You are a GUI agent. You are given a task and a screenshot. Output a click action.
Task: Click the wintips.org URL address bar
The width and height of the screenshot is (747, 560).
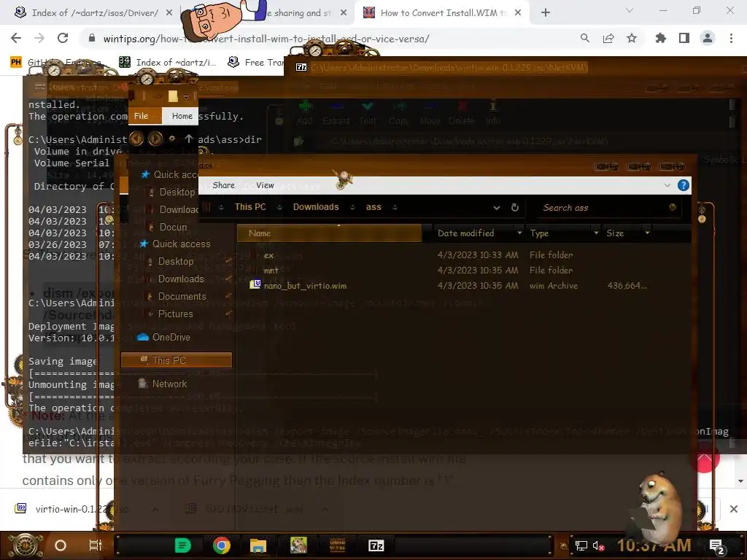point(266,39)
